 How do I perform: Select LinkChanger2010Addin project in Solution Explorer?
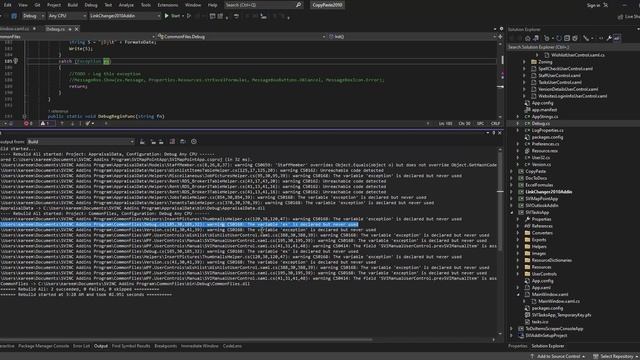click(548, 192)
